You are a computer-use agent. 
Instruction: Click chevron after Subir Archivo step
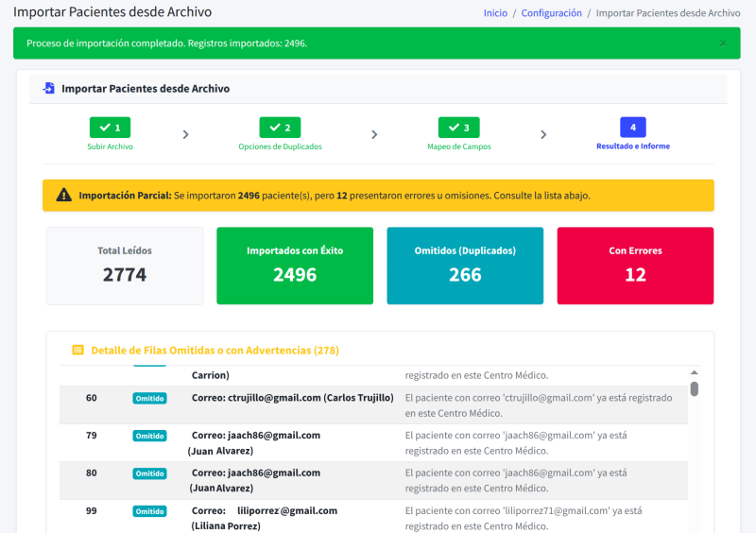click(x=185, y=134)
